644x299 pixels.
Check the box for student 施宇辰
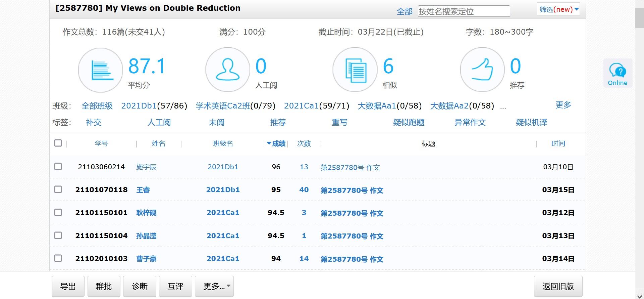(x=58, y=167)
